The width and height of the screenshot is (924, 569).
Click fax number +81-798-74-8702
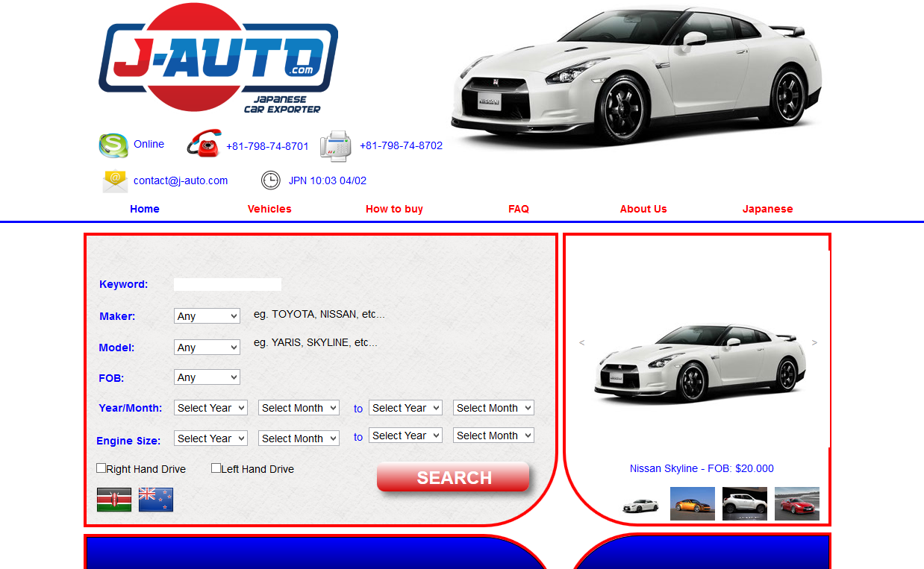click(401, 145)
